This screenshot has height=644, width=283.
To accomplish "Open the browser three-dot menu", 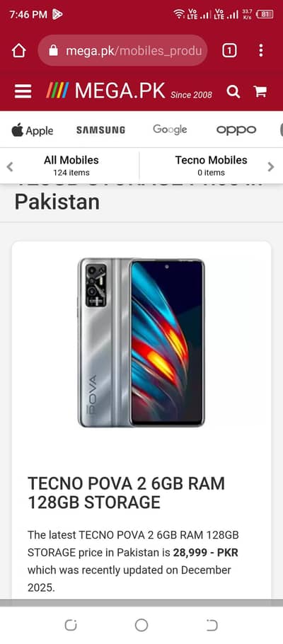I will click(261, 50).
